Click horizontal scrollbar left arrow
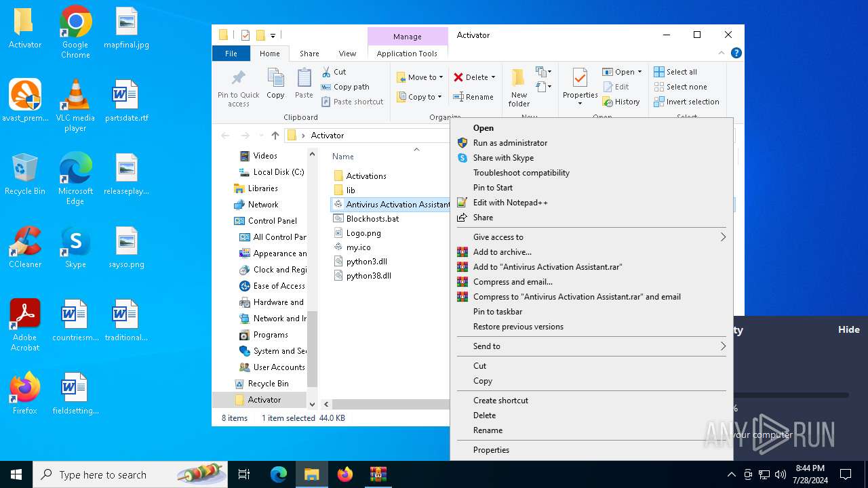The height and width of the screenshot is (488, 868). [326, 405]
